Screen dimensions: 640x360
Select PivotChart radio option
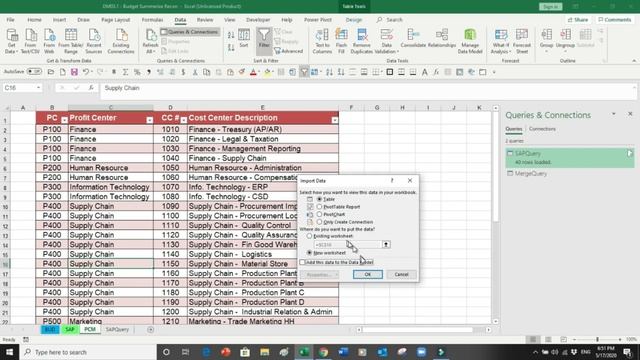tap(320, 214)
